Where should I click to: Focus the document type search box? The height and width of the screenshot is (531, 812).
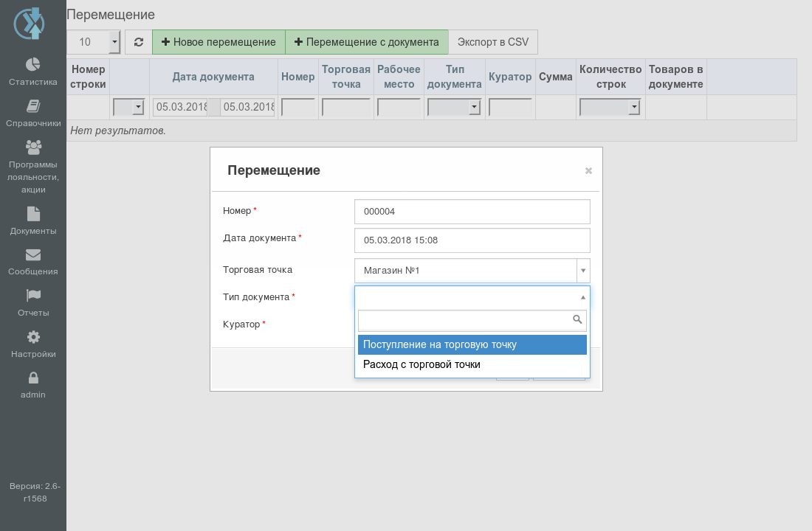[472, 320]
